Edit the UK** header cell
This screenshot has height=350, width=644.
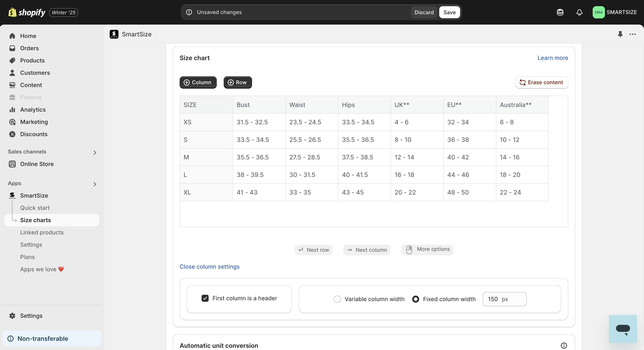(x=417, y=105)
